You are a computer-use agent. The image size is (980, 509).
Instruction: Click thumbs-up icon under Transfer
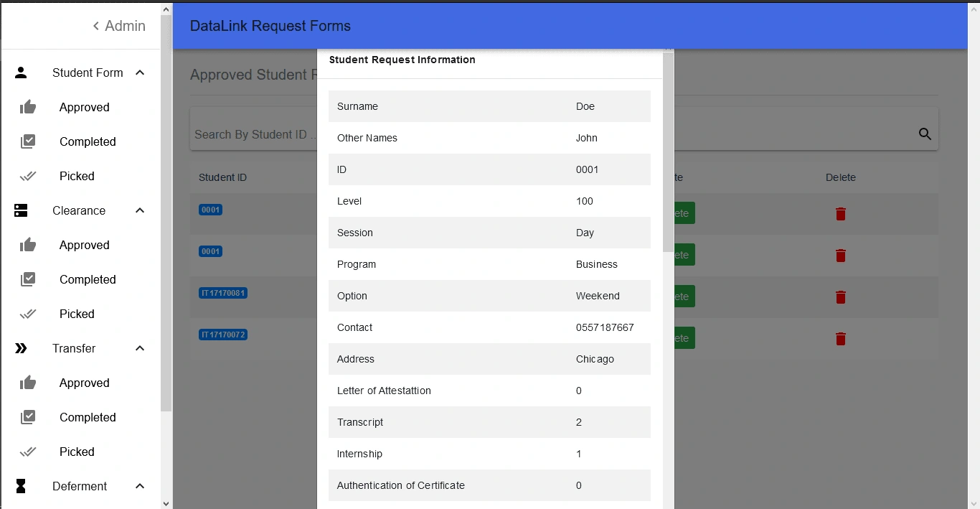(x=28, y=383)
